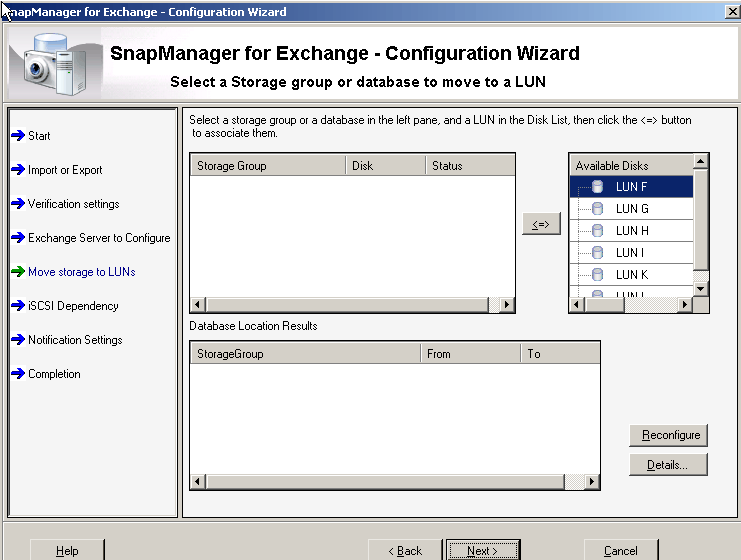Cancel the Configuration Wizard

click(620, 551)
